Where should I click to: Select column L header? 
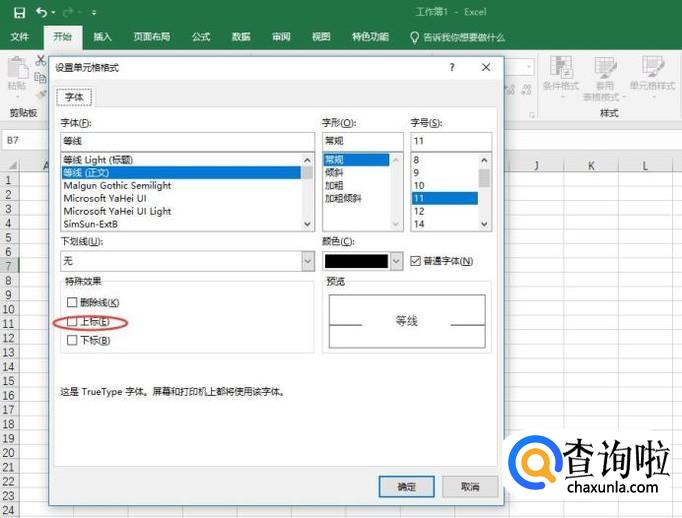click(x=645, y=166)
